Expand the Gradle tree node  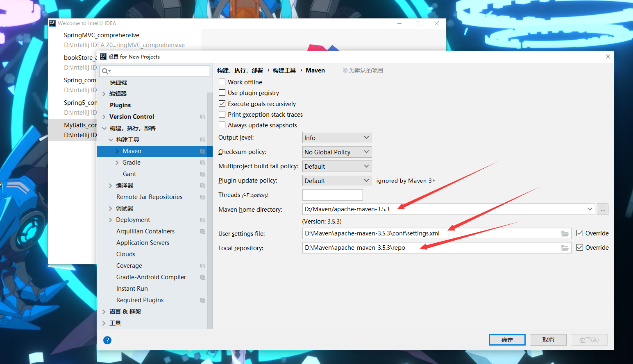(x=117, y=163)
